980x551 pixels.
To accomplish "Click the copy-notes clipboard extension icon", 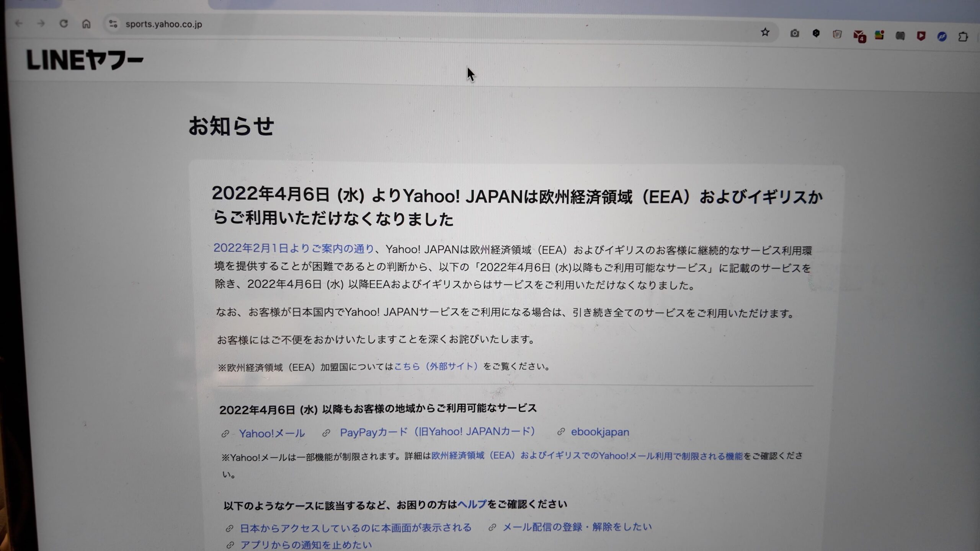I will pos(837,35).
